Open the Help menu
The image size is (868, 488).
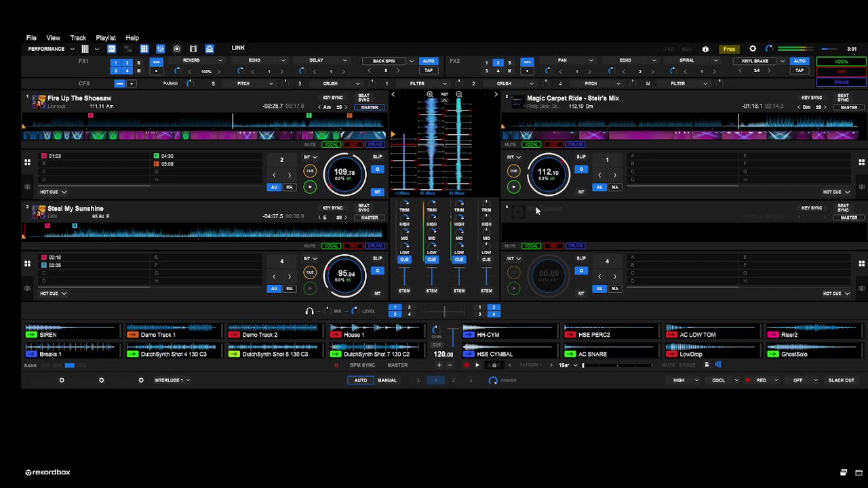tap(132, 38)
